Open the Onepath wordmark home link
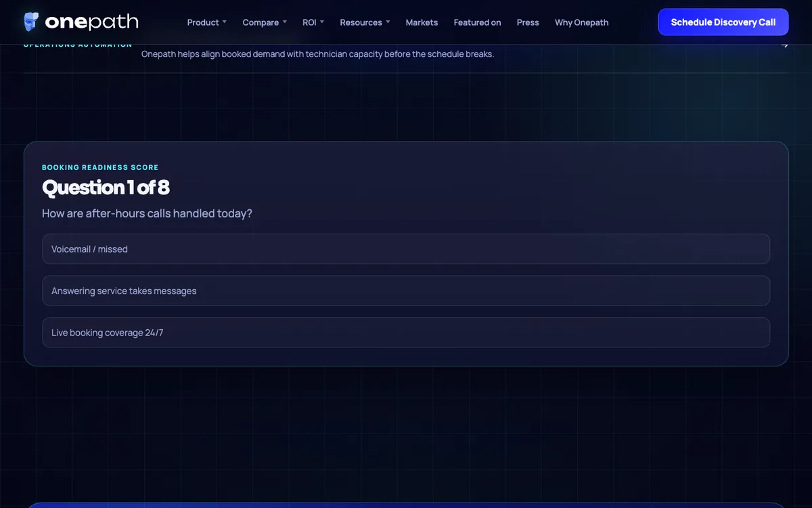Screen dimensions: 812x508 [x=91, y=22]
